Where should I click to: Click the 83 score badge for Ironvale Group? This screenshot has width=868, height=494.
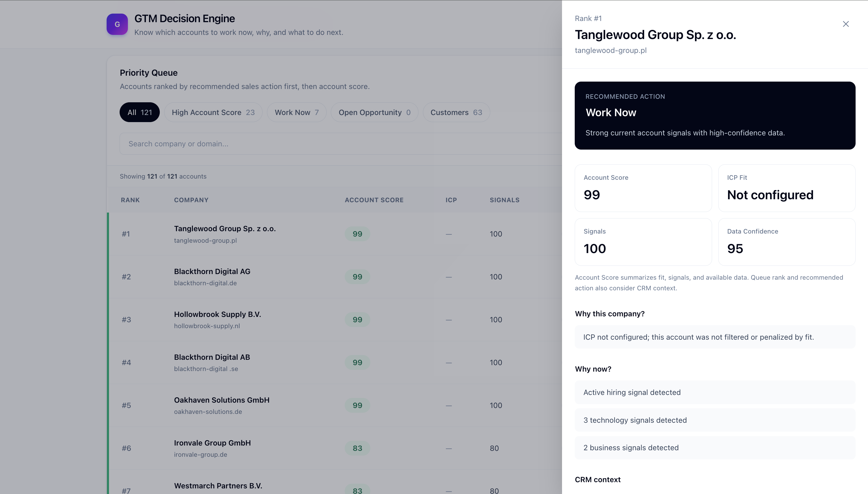pyautogui.click(x=357, y=448)
